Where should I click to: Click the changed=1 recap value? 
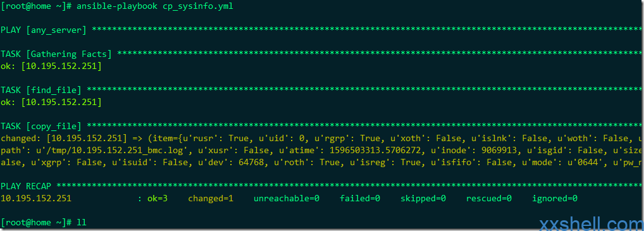[x=211, y=199]
